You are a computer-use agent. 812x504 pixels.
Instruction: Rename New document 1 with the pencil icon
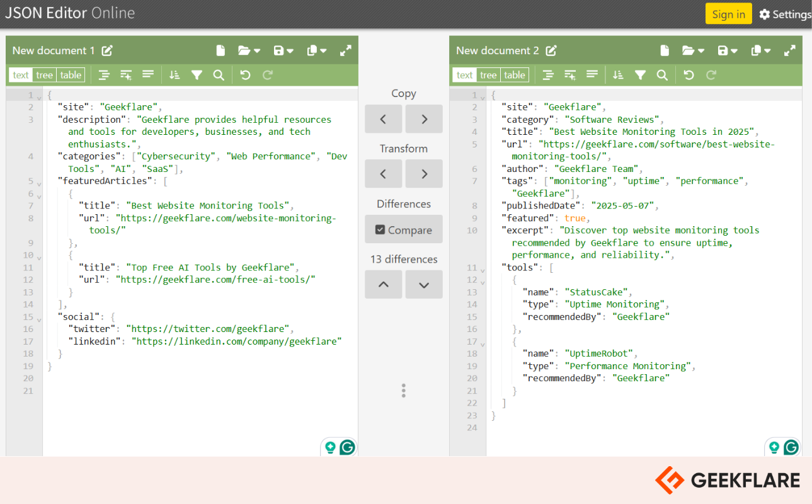[108, 50]
